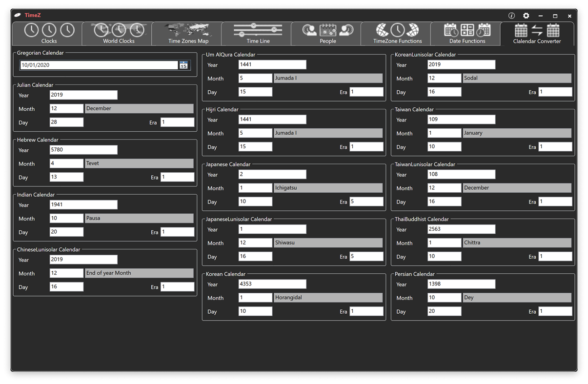Click the KoreanLunisolar Calendar Year field
This screenshot has width=588, height=384.
[461, 64]
